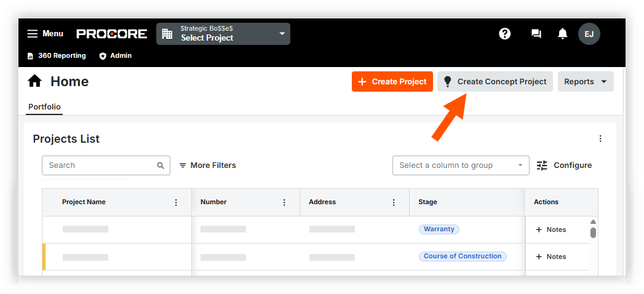Add Notes to Course of Construction project
This screenshot has height=294, width=644.
pos(551,256)
